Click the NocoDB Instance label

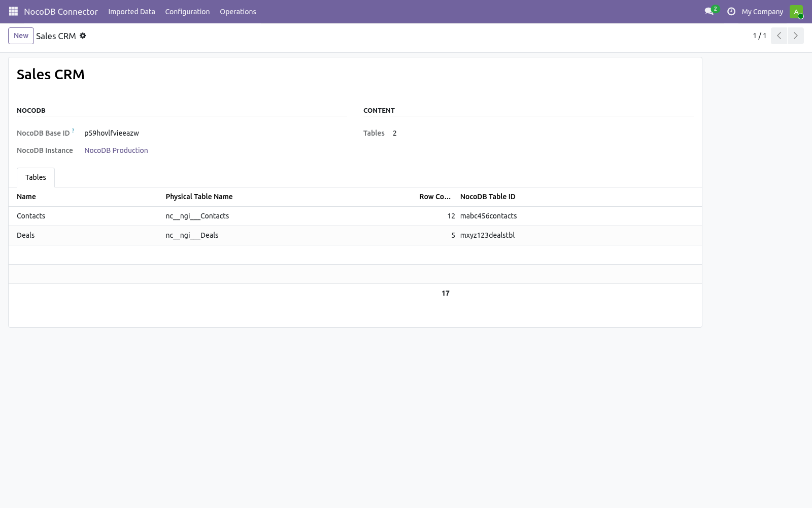(x=45, y=150)
